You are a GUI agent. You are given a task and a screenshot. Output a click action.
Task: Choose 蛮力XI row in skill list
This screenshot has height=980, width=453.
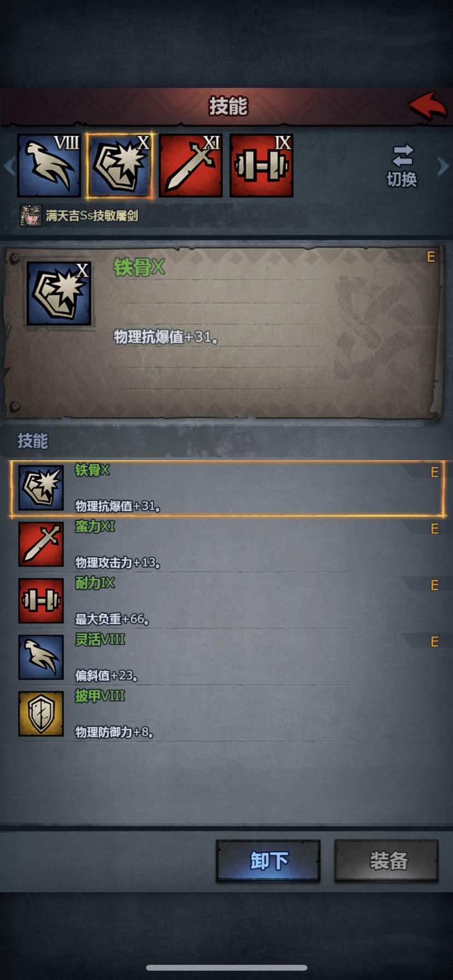pos(226,545)
